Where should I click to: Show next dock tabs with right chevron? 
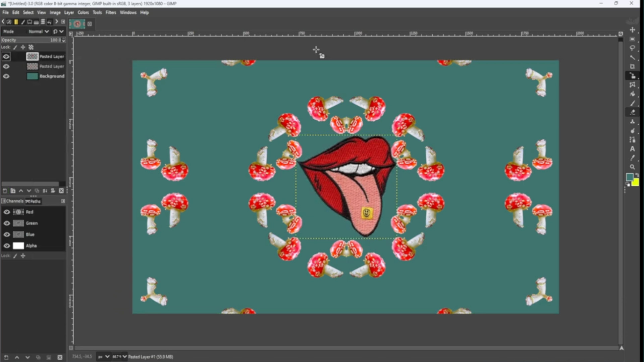pyautogui.click(x=56, y=22)
